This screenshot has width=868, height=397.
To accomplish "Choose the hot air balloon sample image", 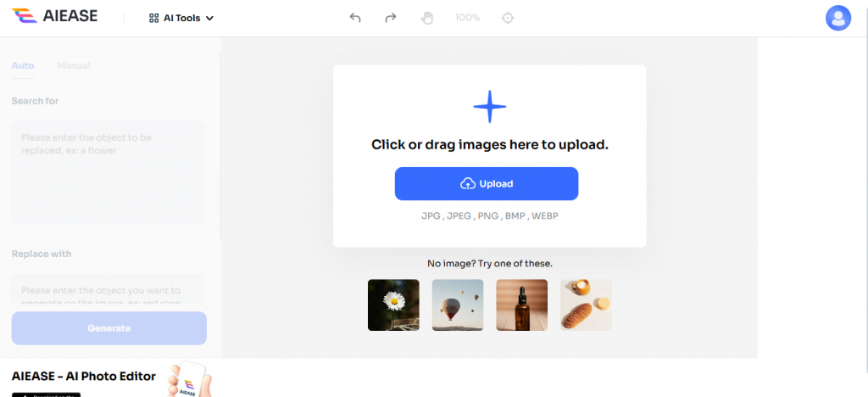I will (458, 305).
